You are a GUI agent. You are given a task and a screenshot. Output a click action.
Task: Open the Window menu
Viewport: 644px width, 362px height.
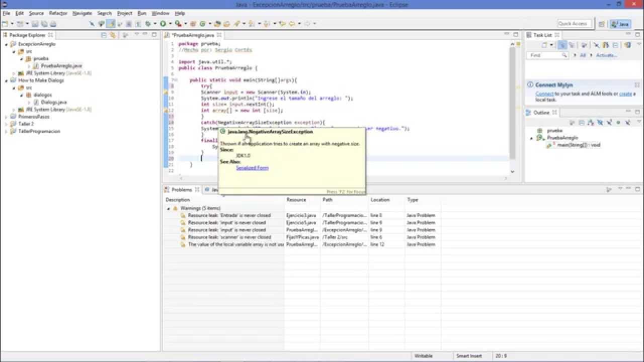click(x=160, y=13)
